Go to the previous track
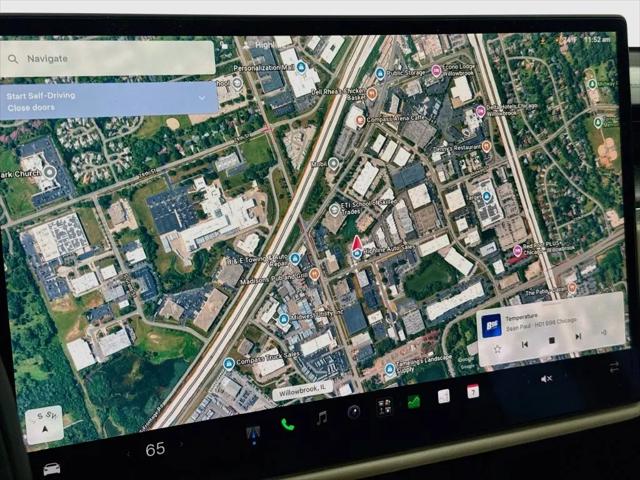The width and height of the screenshot is (640, 480). coord(525,344)
